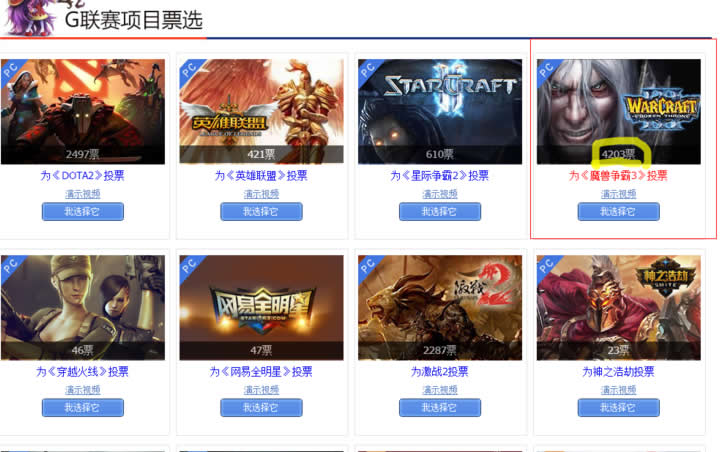This screenshot has height=452, width=720.
Task: Click the mascot character icon beside G联赛项目票选
Action: 30,17
